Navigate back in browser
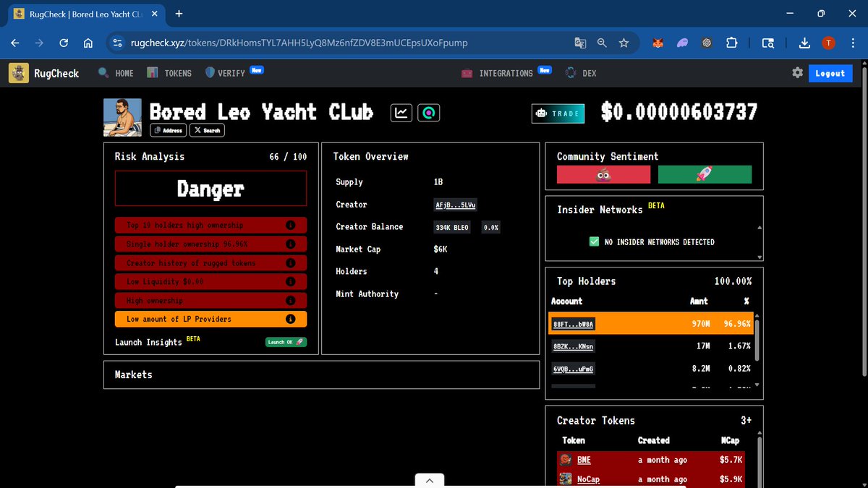 coord(15,43)
